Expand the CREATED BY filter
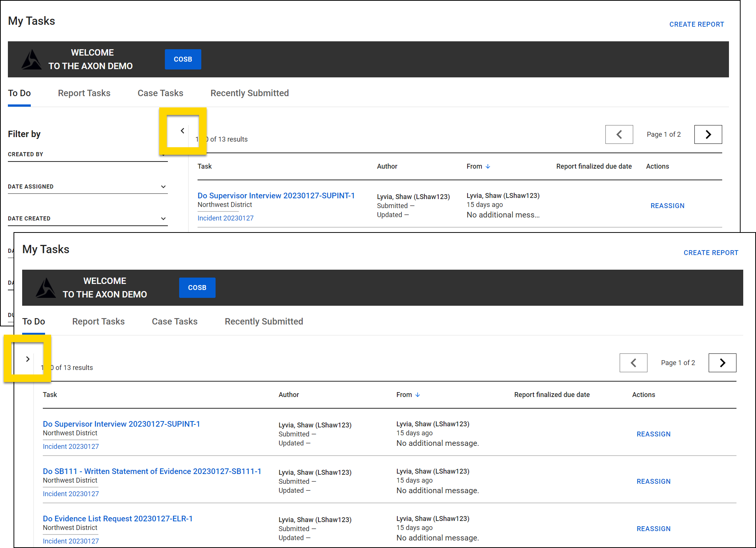The height and width of the screenshot is (548, 756). (x=88, y=154)
